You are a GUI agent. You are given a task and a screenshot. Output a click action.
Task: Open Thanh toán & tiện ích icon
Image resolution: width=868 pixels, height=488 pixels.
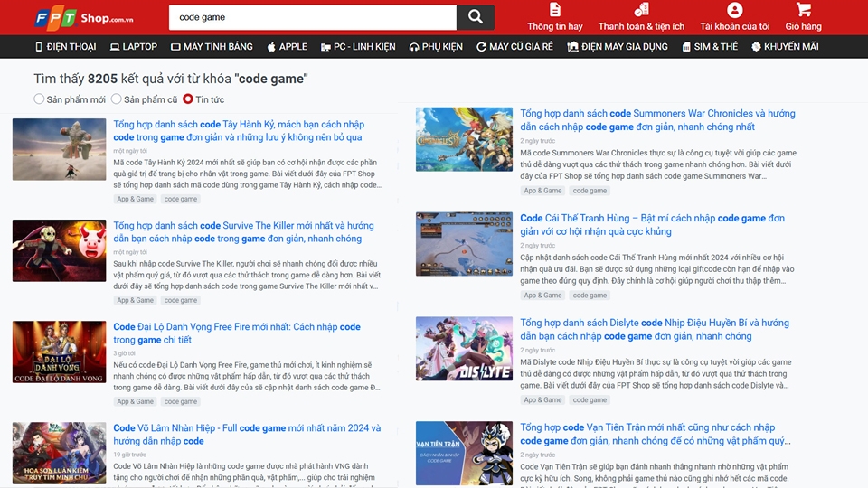(x=641, y=9)
